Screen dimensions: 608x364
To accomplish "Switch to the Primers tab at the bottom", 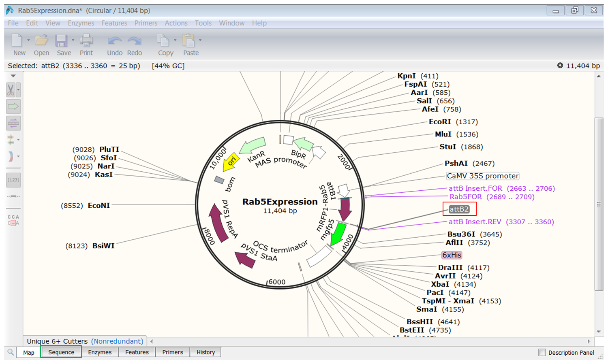I will point(173,352).
